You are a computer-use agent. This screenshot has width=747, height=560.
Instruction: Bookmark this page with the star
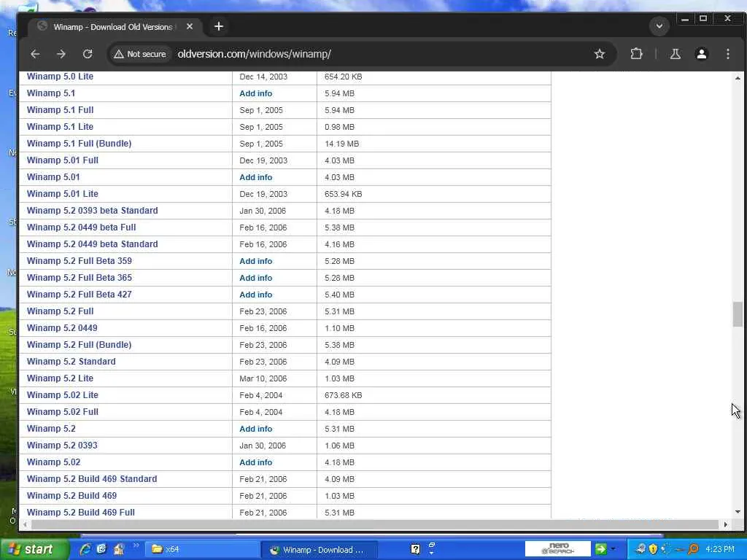pos(600,54)
